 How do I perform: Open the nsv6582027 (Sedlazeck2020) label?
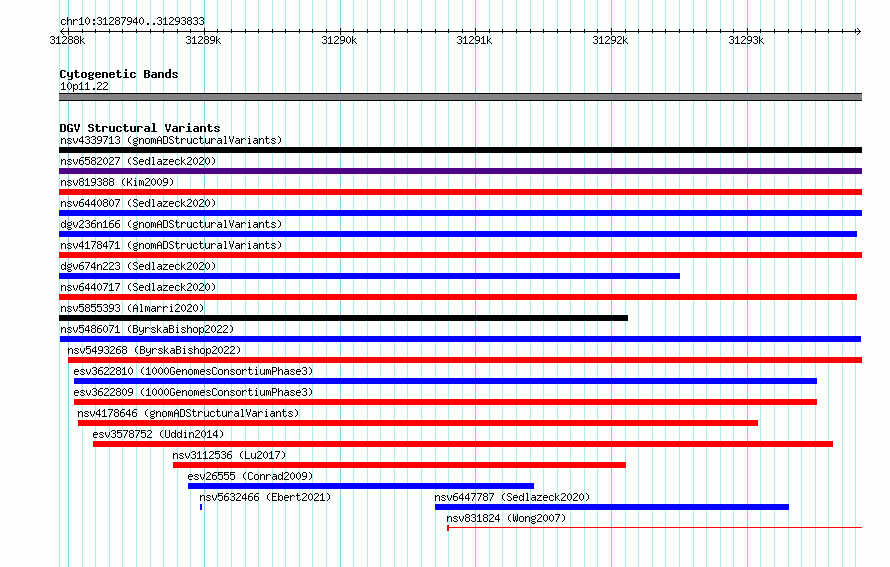tap(138, 161)
